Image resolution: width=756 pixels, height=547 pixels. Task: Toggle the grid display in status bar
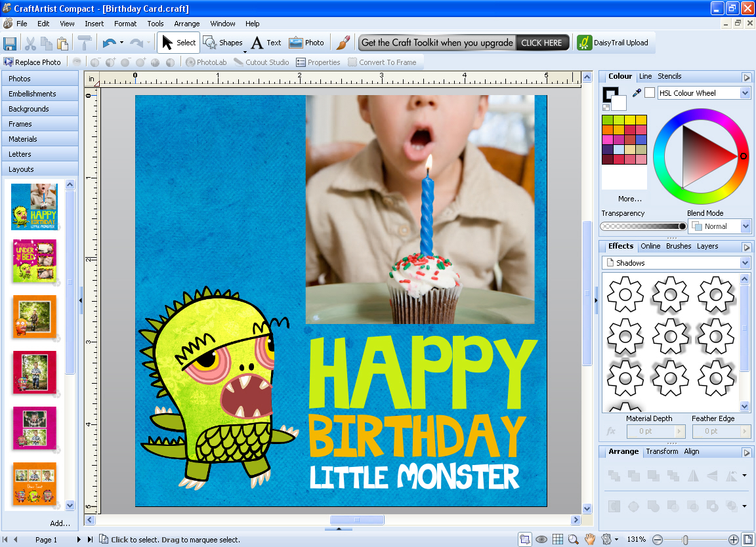(x=557, y=539)
